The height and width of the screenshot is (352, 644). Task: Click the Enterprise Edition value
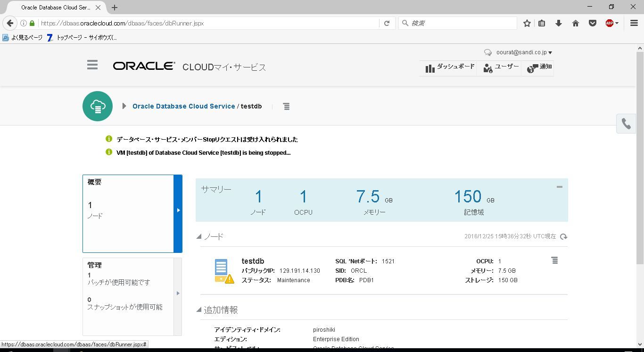pyautogui.click(x=336, y=339)
